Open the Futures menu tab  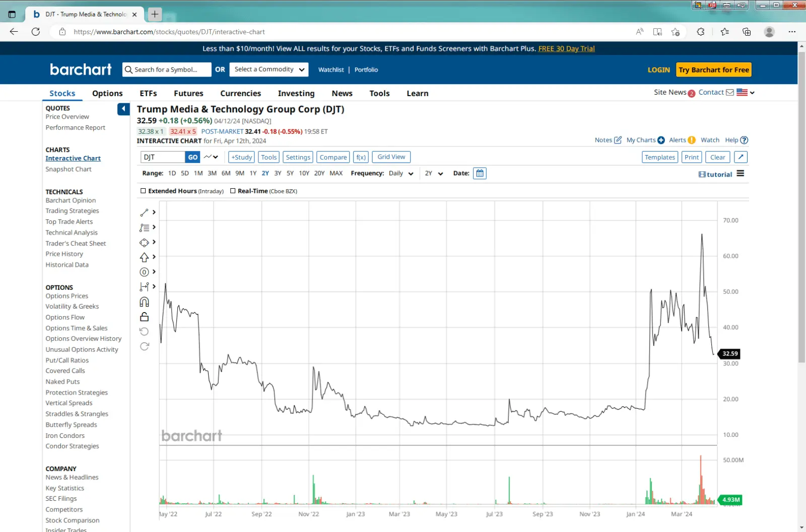click(x=188, y=94)
